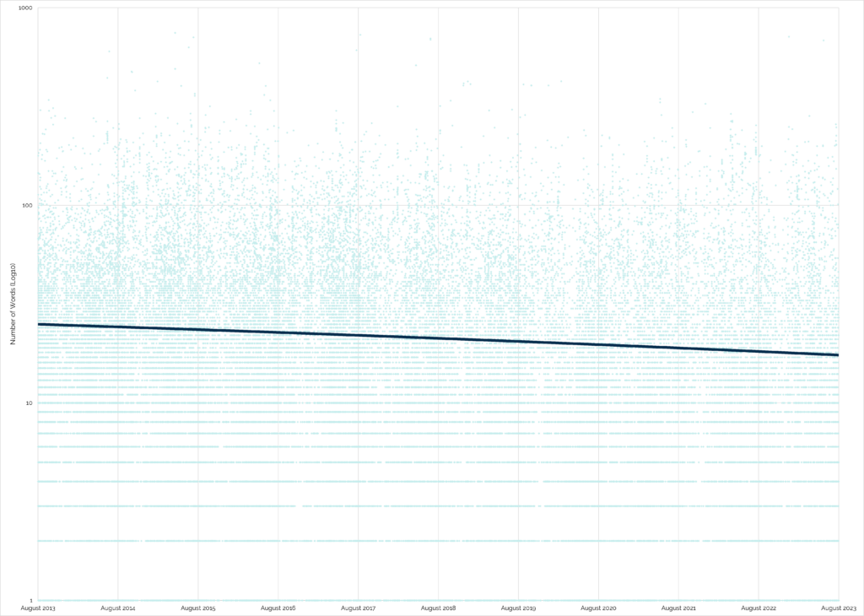The height and width of the screenshot is (616, 864).
Task: Select the August 2020 axis label
Action: [x=599, y=607]
